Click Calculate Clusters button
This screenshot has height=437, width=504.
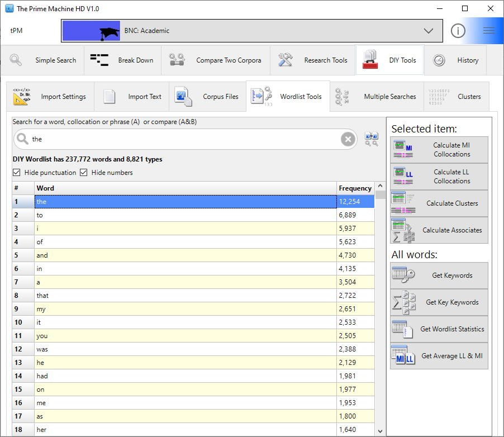pyautogui.click(x=439, y=203)
